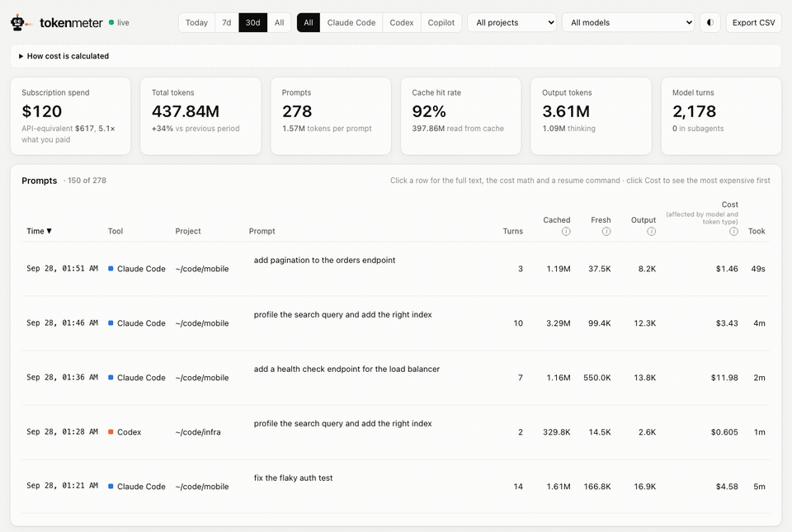Screen dimensions: 792x532
Task: Click the Prompts section heading
Action: coord(40,181)
